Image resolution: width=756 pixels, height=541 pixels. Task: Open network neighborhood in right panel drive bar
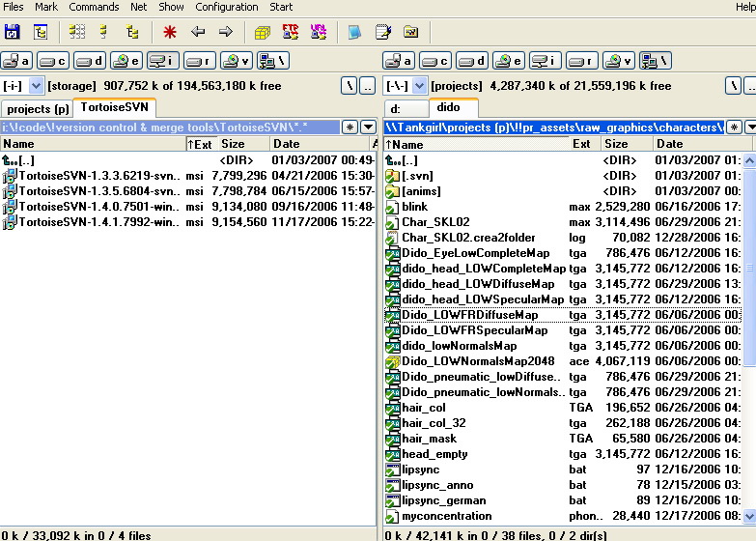[656, 61]
